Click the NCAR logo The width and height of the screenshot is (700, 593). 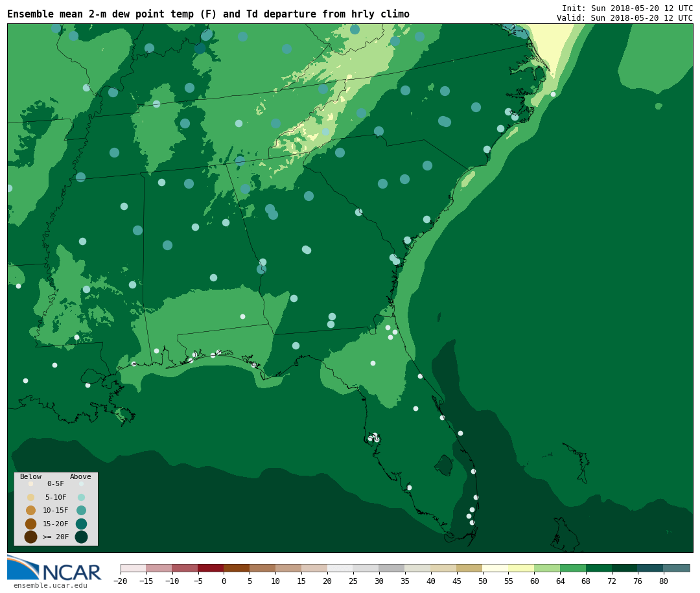(54, 568)
